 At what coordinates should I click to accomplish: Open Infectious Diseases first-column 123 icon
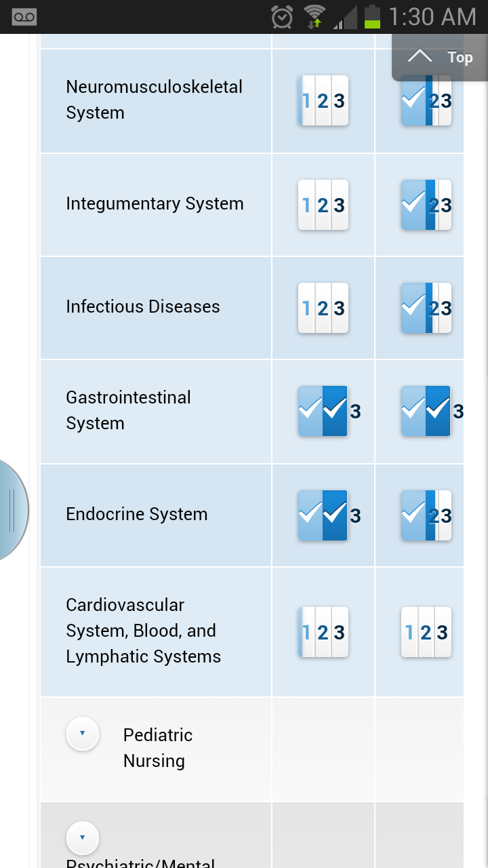323,308
